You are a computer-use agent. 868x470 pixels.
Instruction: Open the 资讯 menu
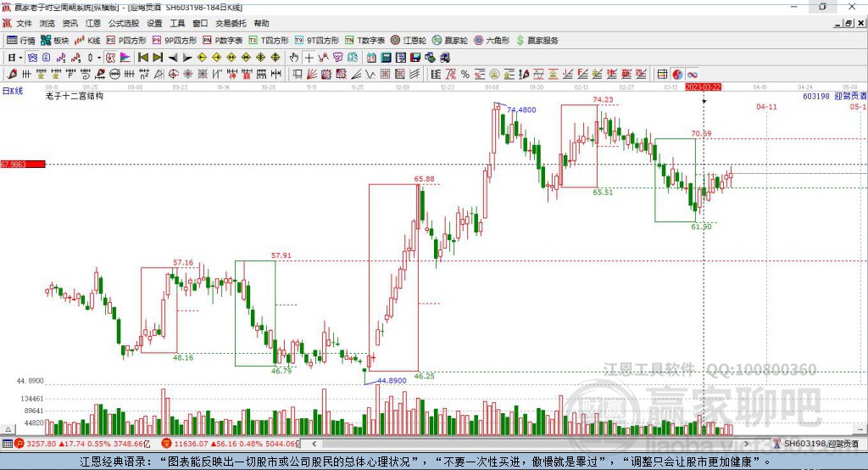click(x=70, y=23)
